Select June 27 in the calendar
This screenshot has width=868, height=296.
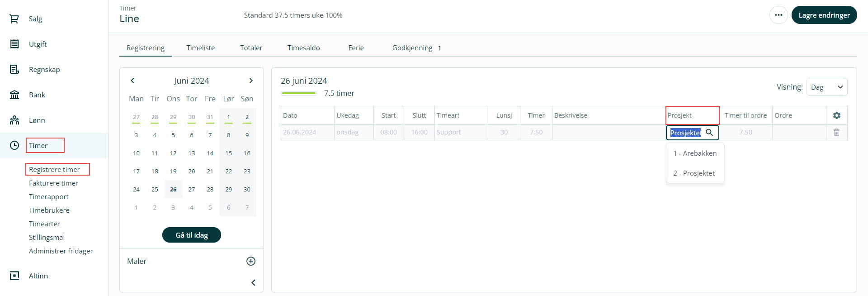(192, 189)
